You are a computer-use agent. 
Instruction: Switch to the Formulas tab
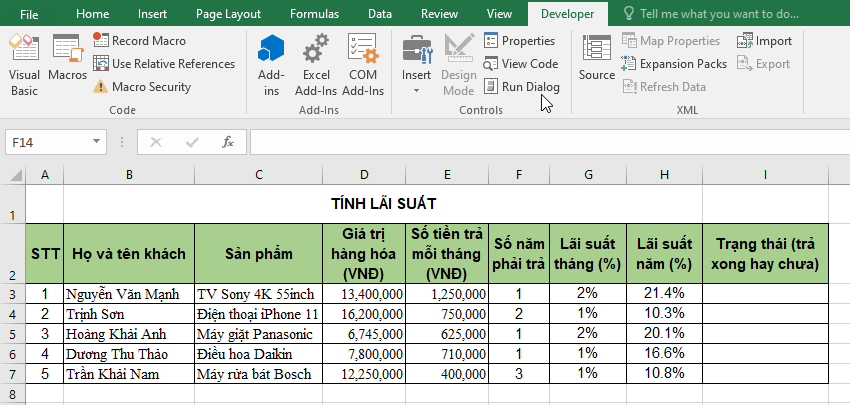(314, 14)
